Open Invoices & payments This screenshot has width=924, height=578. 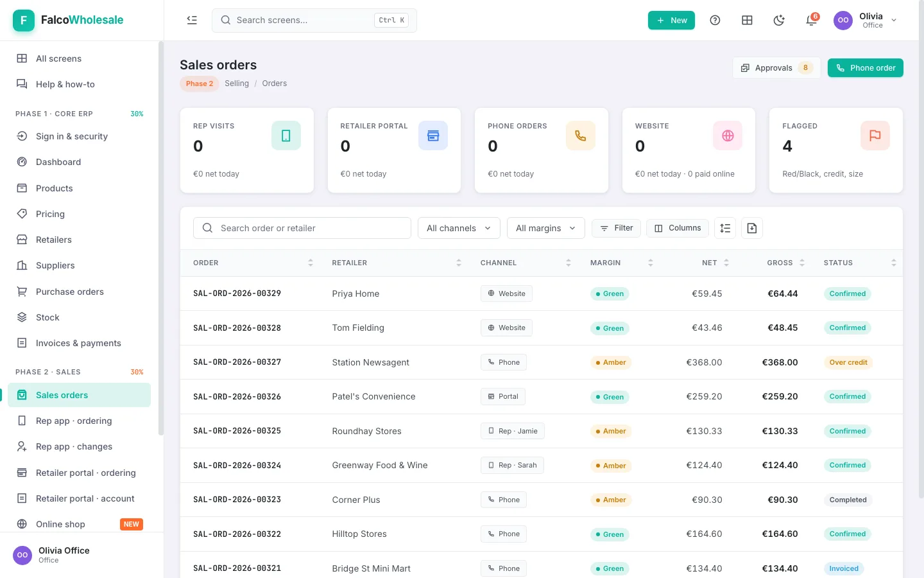coord(80,343)
